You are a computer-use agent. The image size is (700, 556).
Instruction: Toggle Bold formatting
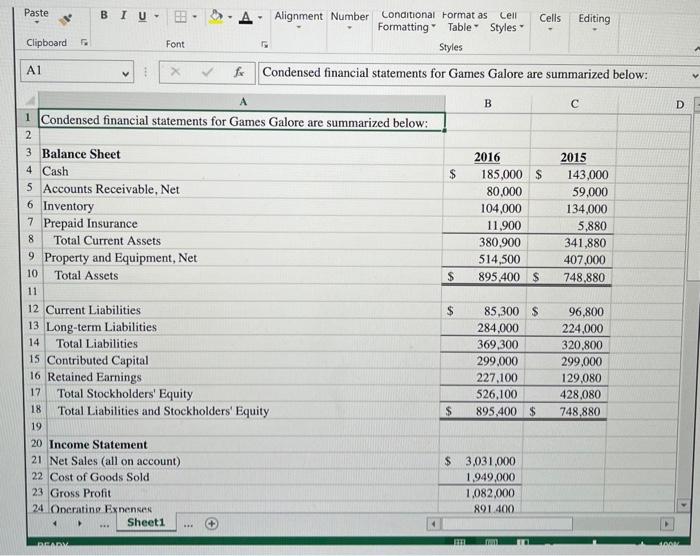[104, 15]
